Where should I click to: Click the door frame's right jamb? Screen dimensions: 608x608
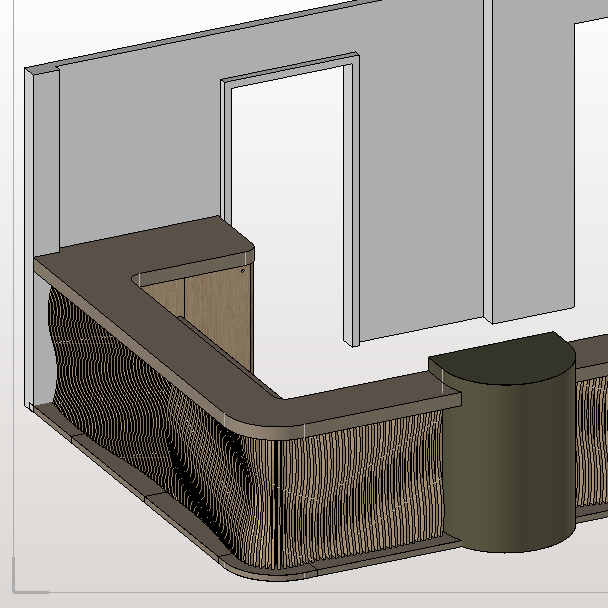[x=353, y=200]
